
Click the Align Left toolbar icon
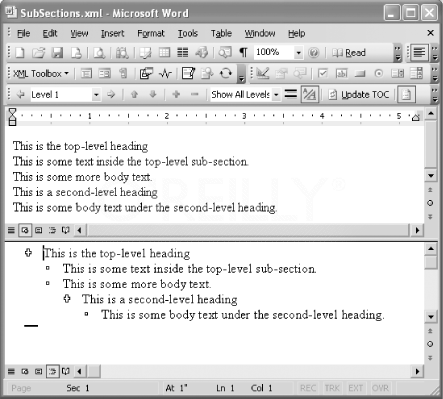pos(419,53)
